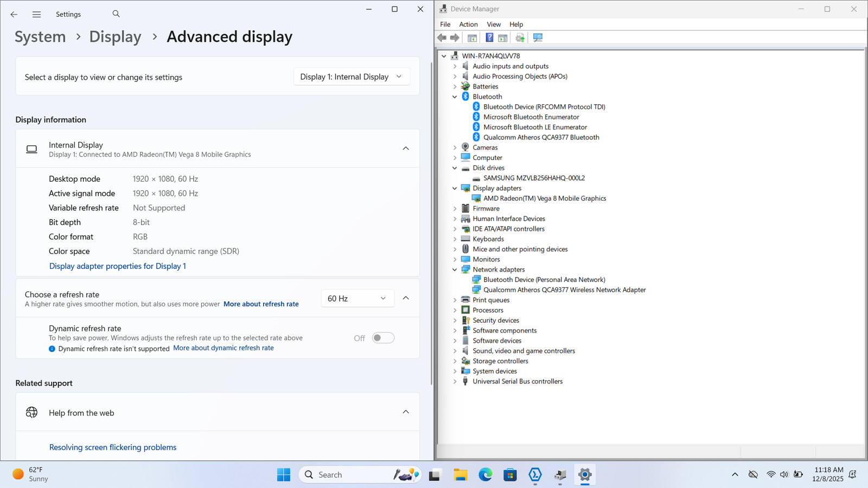Click the Update device driver toolbar icon

point(520,37)
